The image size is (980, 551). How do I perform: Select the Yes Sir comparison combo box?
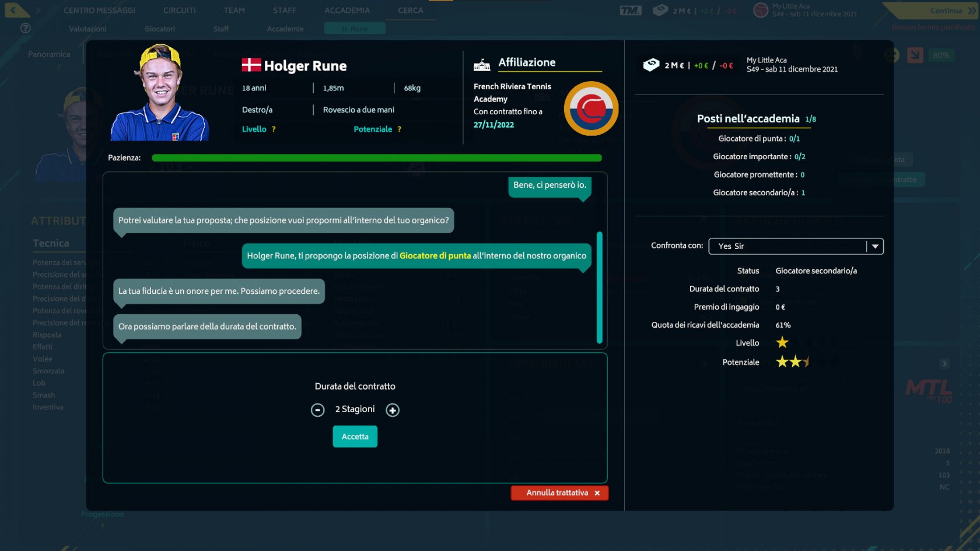(787, 247)
